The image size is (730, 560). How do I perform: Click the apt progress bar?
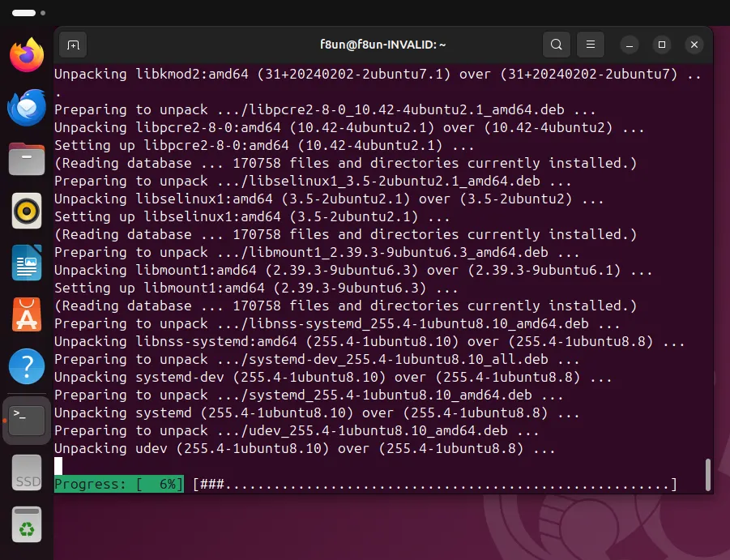[433, 484]
